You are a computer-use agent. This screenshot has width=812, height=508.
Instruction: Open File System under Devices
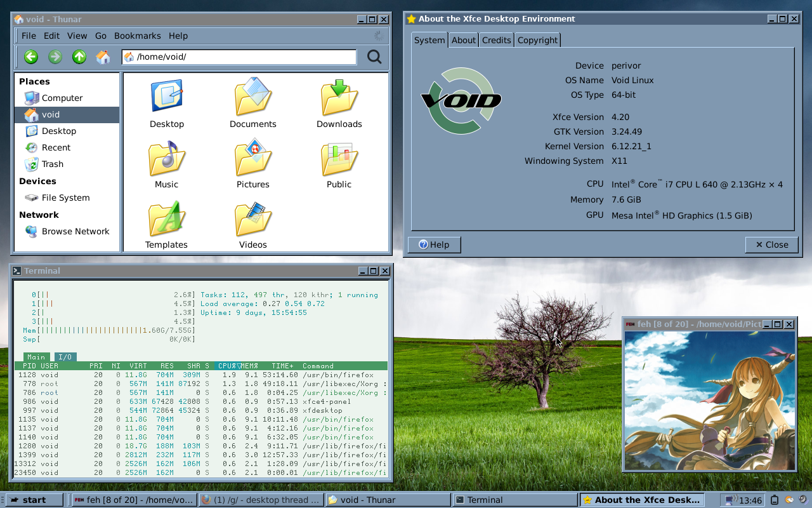tap(67, 197)
